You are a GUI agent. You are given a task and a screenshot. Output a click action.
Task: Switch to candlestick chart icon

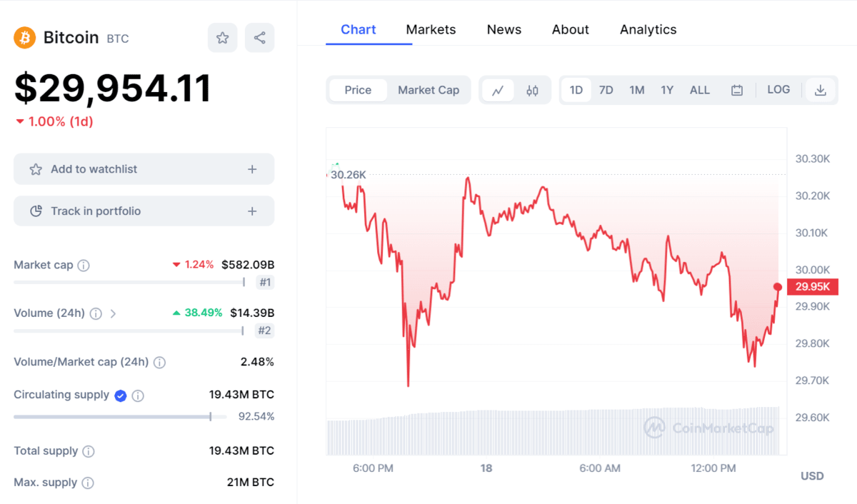click(x=532, y=90)
